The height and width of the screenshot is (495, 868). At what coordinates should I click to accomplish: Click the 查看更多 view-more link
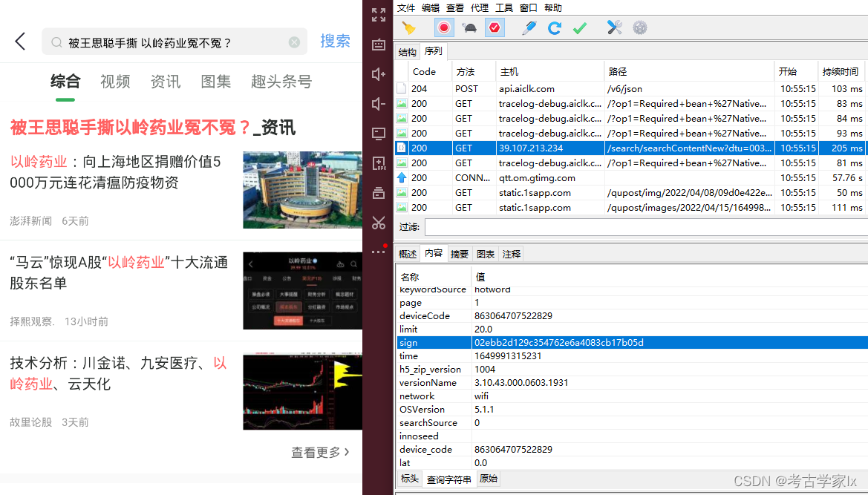coord(316,451)
